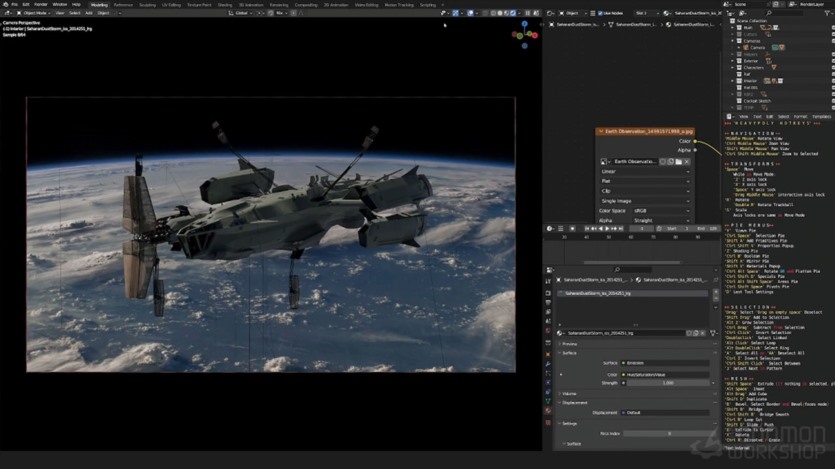Open the Templates menu in text editor
The image size is (835, 469).
pos(821,117)
